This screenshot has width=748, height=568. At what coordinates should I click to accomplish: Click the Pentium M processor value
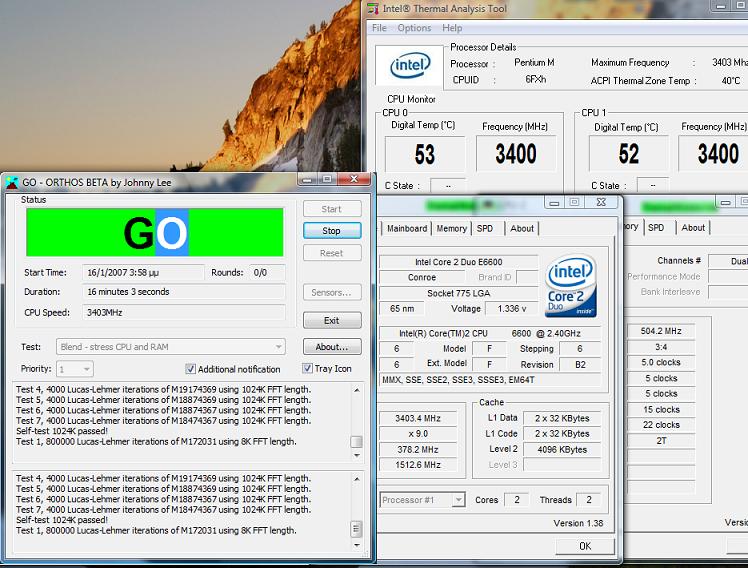[534, 62]
